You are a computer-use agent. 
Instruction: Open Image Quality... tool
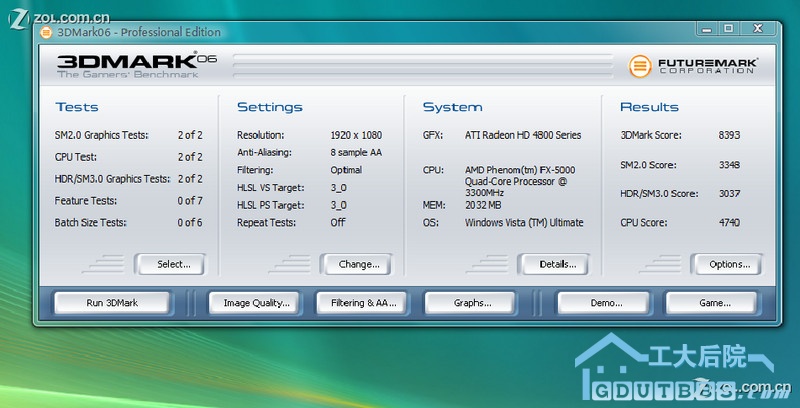[x=253, y=303]
